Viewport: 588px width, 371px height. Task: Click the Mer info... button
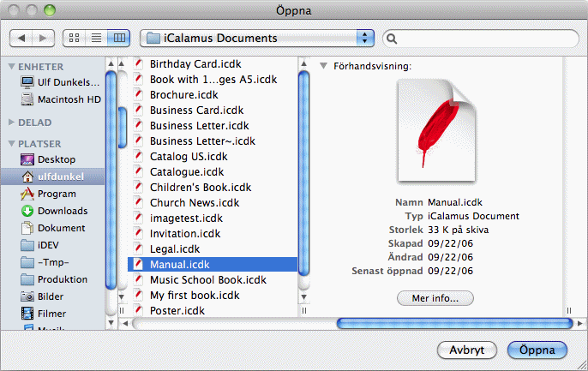click(x=435, y=298)
